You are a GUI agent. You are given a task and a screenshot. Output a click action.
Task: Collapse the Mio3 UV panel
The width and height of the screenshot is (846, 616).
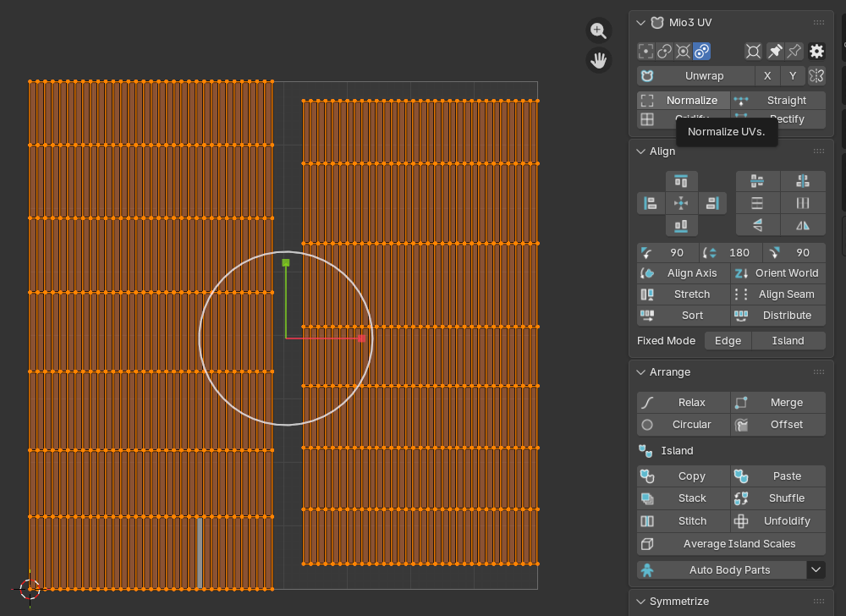coord(640,23)
